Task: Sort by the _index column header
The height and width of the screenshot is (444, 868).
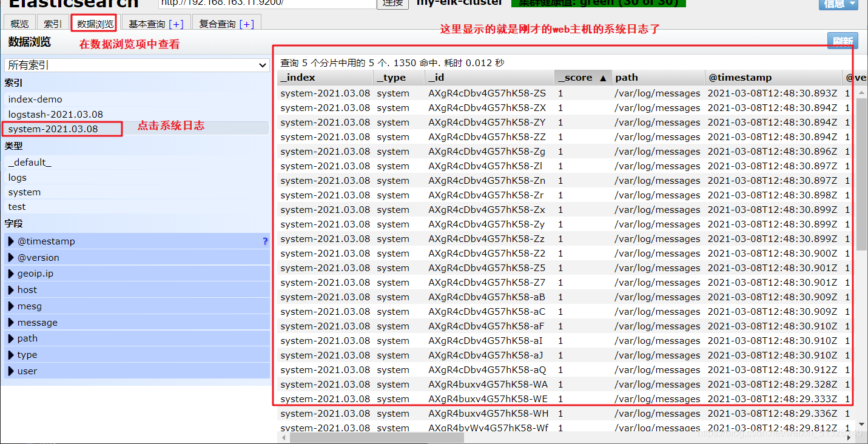Action: click(325, 78)
